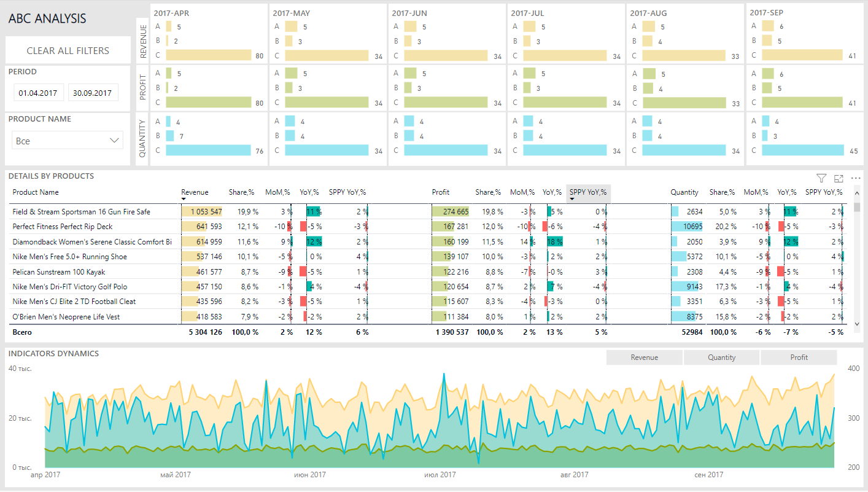Toggle the Quantity series button
This screenshot has width=868, height=492.
pos(721,357)
